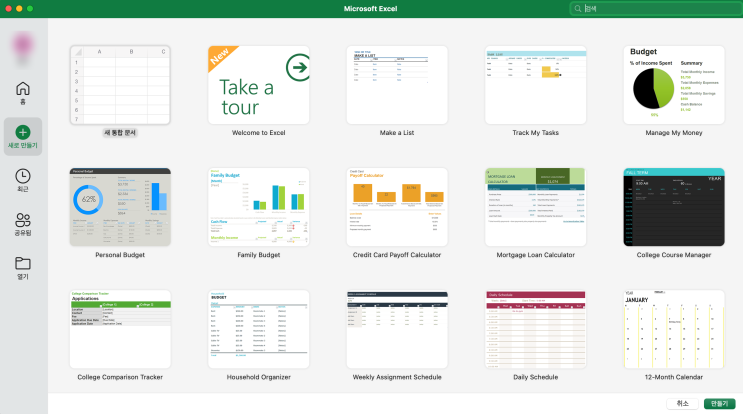Choose the Make a List template
Image resolution: width=743 pixels, height=414 pixels.
[x=397, y=85]
